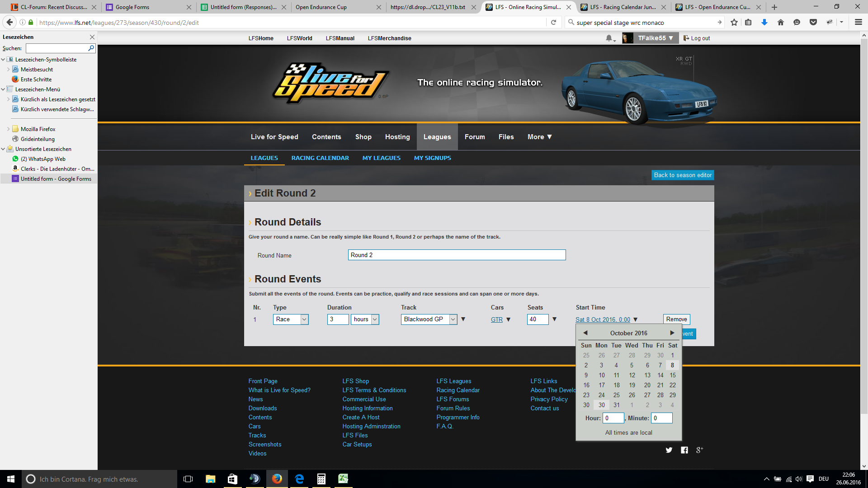Go to previous month in calendar
Screen dimensions: 868x488
[x=585, y=333]
